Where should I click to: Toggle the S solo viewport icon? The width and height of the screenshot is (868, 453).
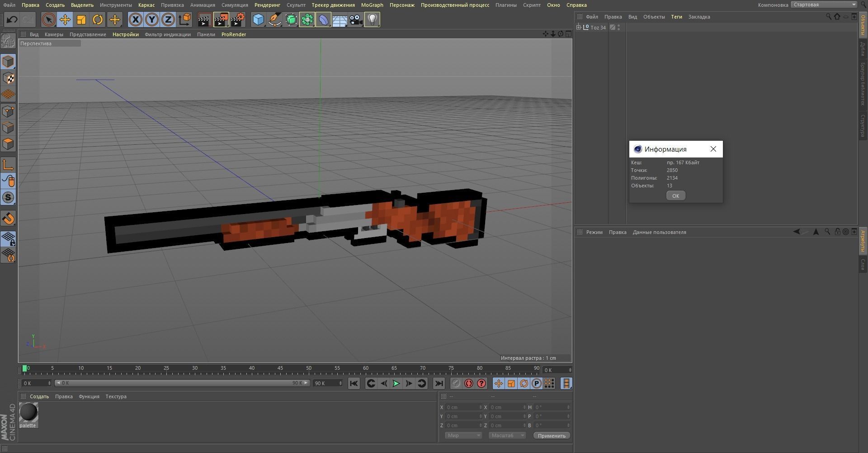click(x=8, y=198)
